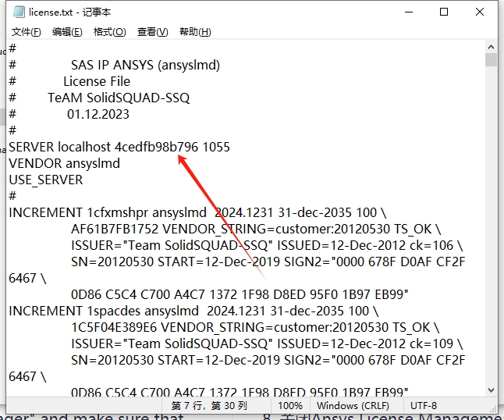
Task: Click the TeAM SolidSQUAD-SSQ comment line
Action: coord(119,98)
